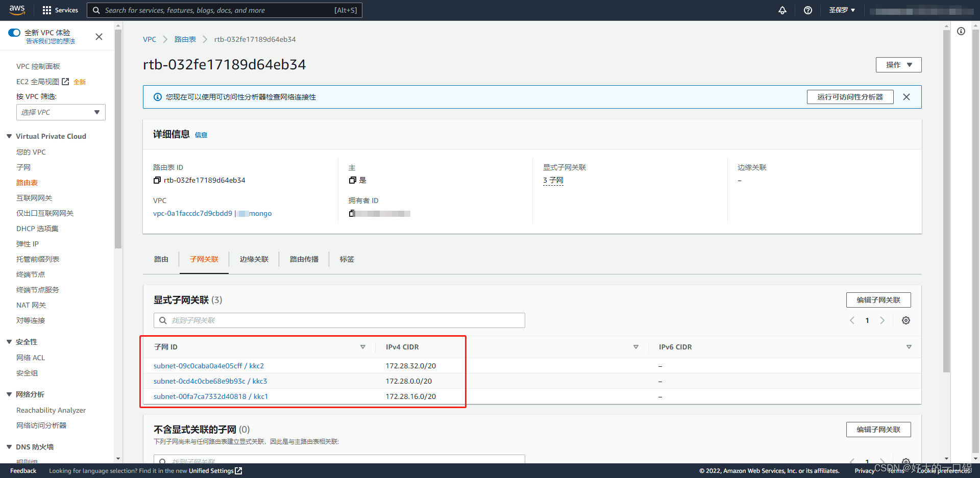Open subnet-09c0caba0a4e05cff / kkc2 link
This screenshot has height=478, width=980.
208,366
